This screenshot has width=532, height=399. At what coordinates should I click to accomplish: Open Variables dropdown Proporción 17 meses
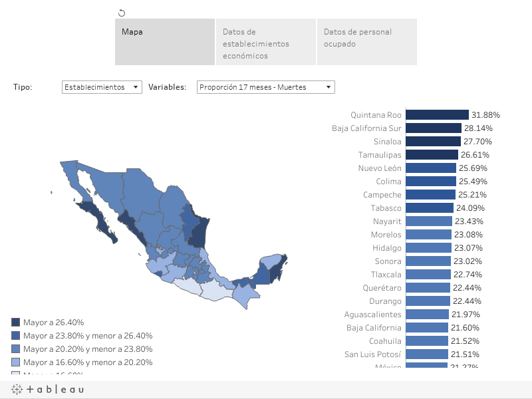click(x=265, y=87)
